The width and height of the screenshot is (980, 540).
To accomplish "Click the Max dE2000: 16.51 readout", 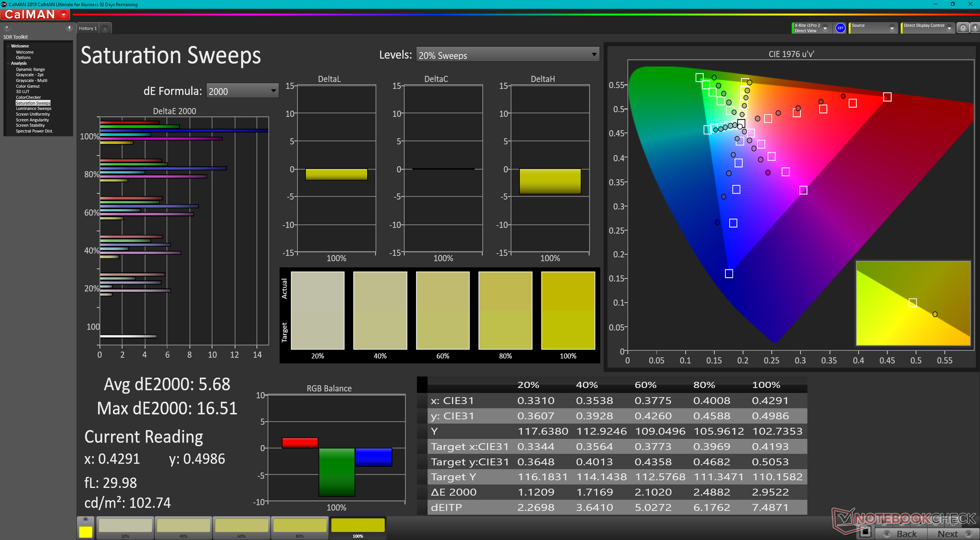I will (x=167, y=408).
